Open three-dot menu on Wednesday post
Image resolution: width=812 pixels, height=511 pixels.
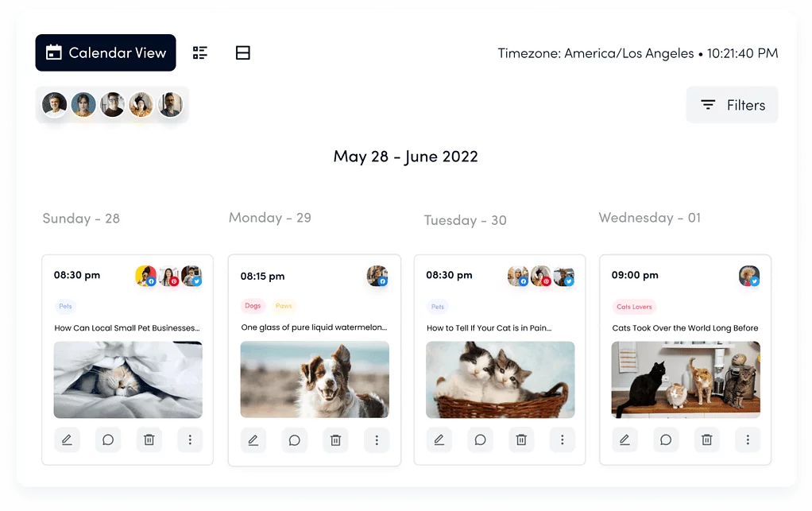[x=748, y=439]
